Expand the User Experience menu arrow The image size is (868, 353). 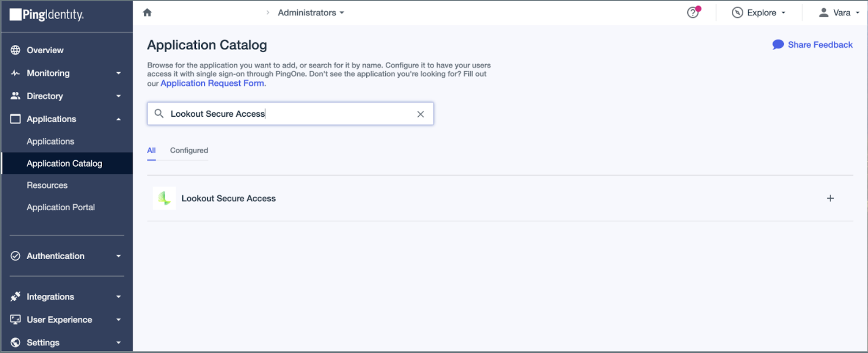[118, 319]
